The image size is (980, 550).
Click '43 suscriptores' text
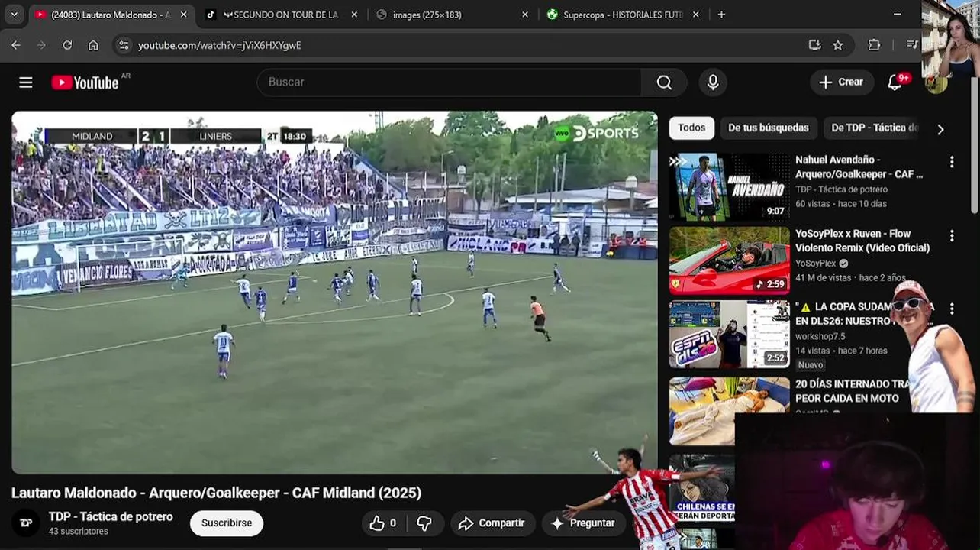pos(78,532)
